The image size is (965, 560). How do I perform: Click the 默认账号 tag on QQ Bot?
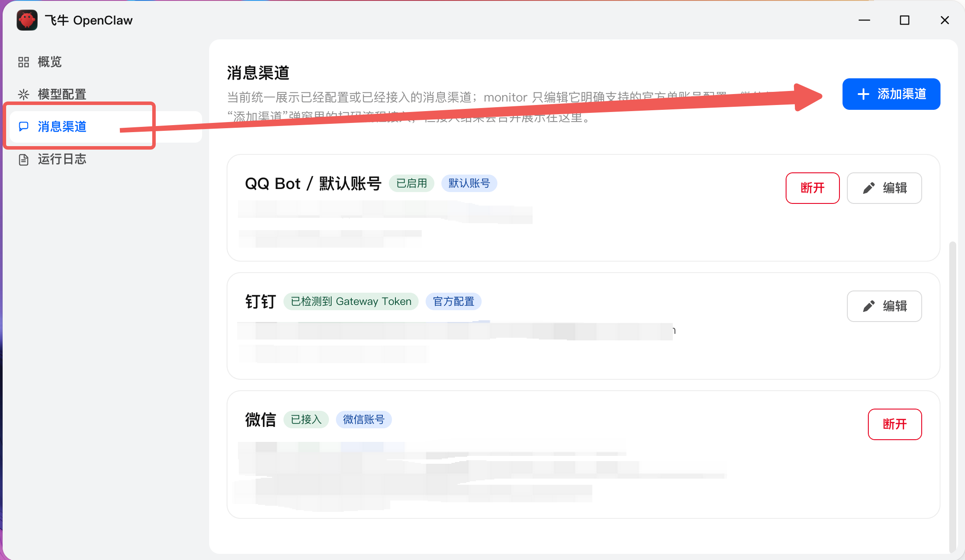(469, 183)
